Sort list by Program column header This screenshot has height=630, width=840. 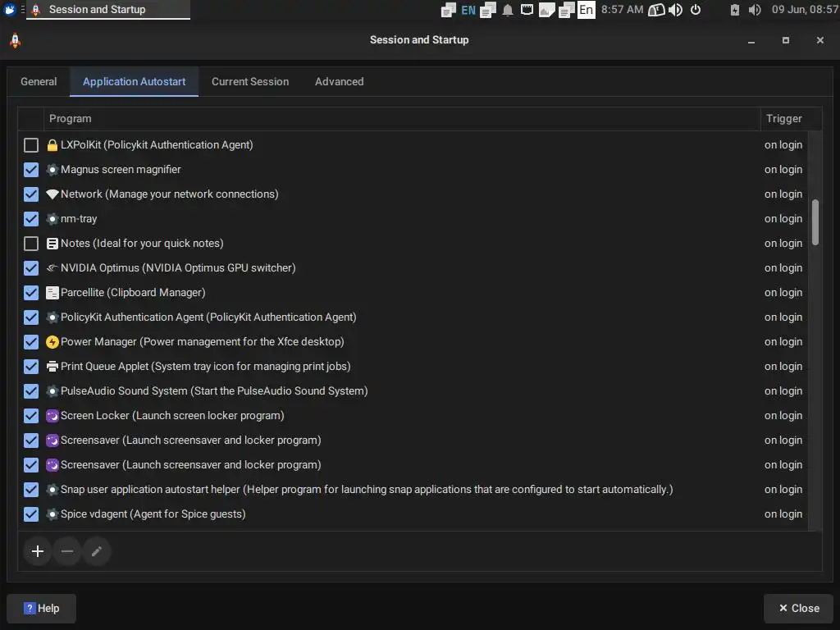tap(402, 119)
